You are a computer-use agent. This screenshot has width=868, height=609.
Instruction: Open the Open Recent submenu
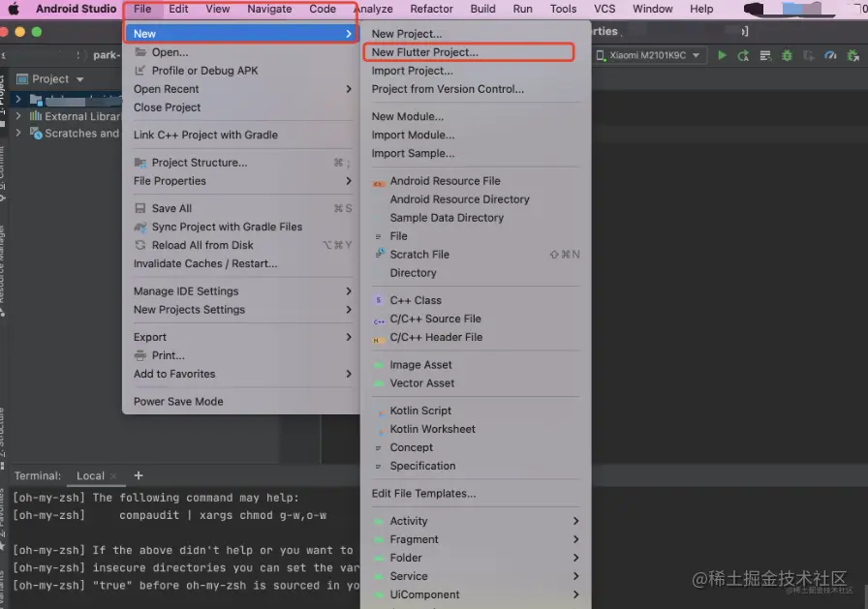242,89
